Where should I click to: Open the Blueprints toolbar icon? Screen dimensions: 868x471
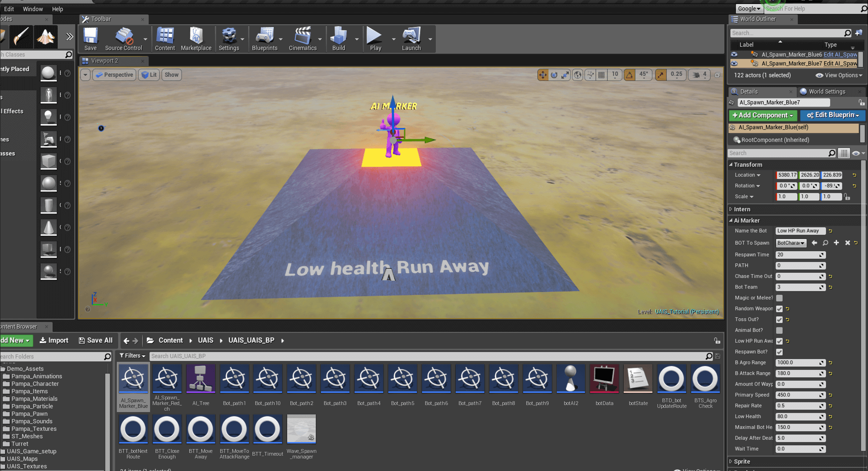point(265,39)
